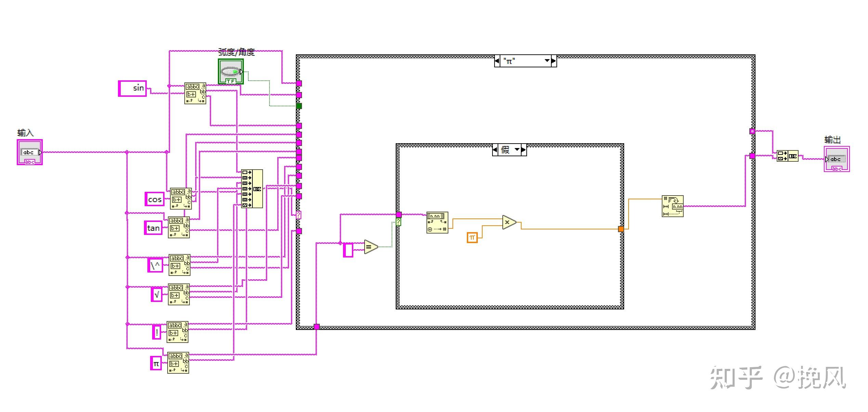Select the Fract/Exp String To Number node
The height and width of the screenshot is (412, 868).
coord(437,223)
